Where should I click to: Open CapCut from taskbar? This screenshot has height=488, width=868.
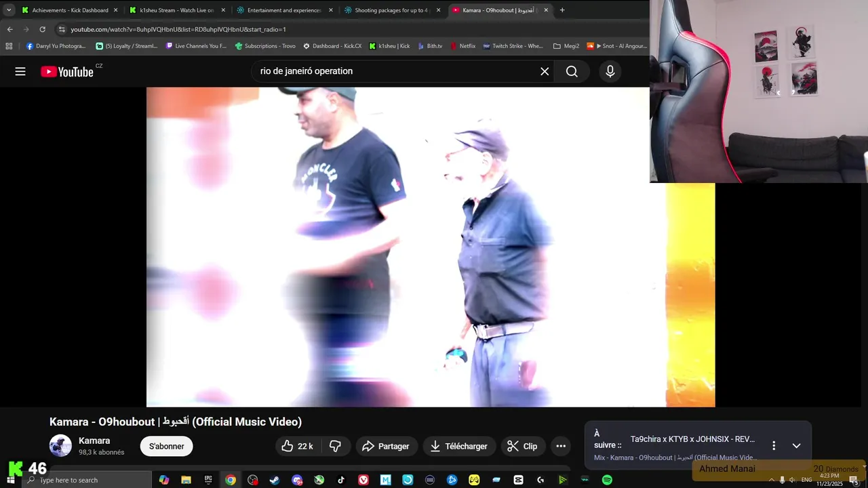(518, 480)
